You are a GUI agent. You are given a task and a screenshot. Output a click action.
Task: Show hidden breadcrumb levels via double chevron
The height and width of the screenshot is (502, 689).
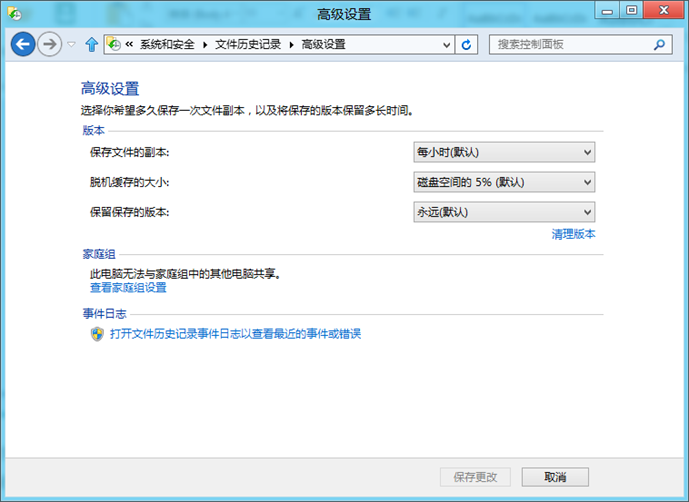129,44
